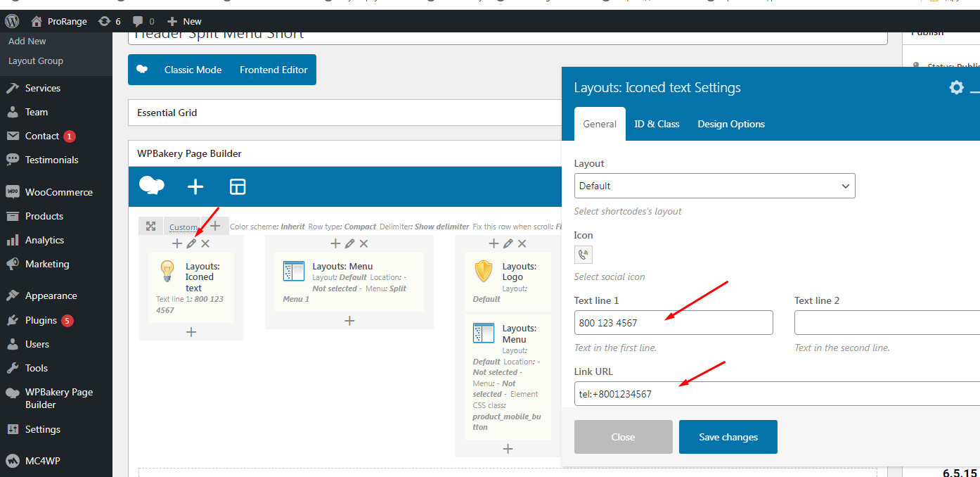This screenshot has height=477, width=980.
Task: Launch the Frontend Editor
Action: point(273,70)
